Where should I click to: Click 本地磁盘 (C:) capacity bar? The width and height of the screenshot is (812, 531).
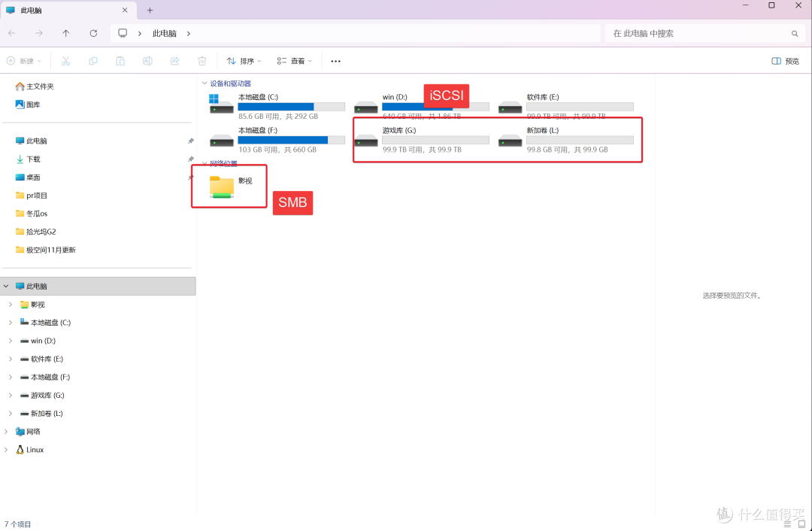[292, 107]
